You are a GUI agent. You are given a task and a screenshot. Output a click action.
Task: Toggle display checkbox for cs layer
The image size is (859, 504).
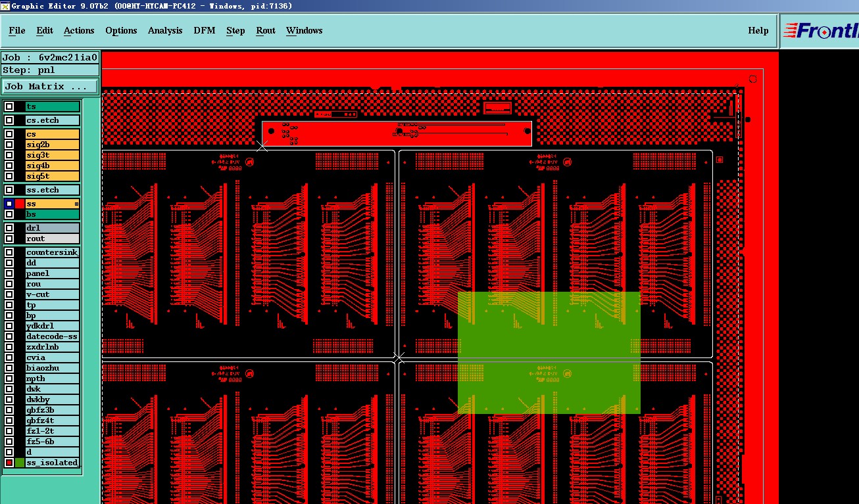coord(9,134)
